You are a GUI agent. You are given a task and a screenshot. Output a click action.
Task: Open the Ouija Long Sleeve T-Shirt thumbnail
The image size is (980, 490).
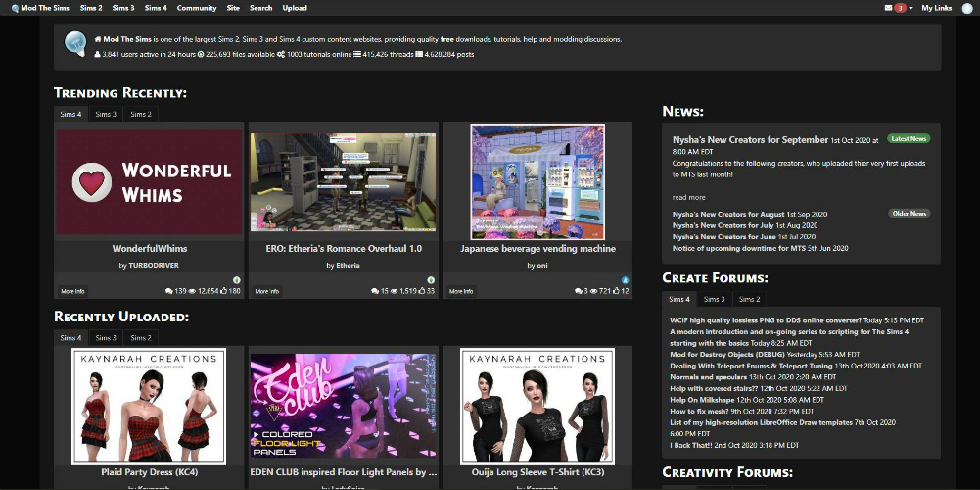(537, 406)
